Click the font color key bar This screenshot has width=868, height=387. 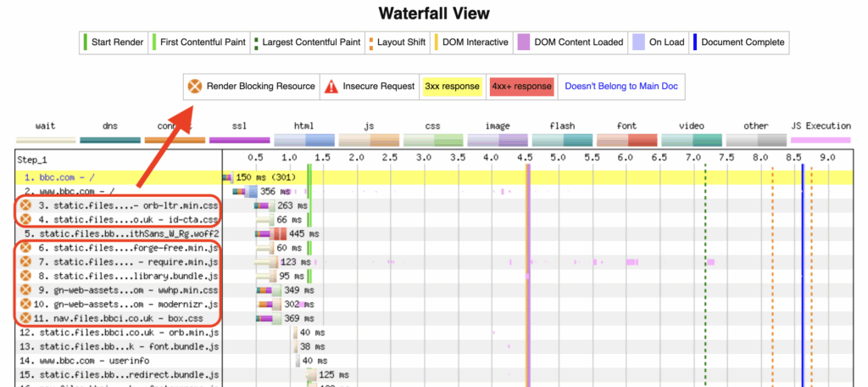pyautogui.click(x=626, y=140)
